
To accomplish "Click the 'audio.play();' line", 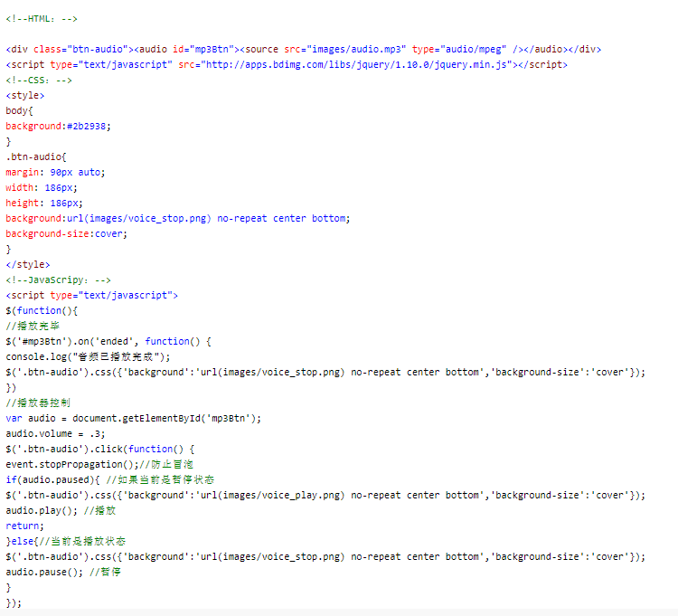I will coord(61,510).
